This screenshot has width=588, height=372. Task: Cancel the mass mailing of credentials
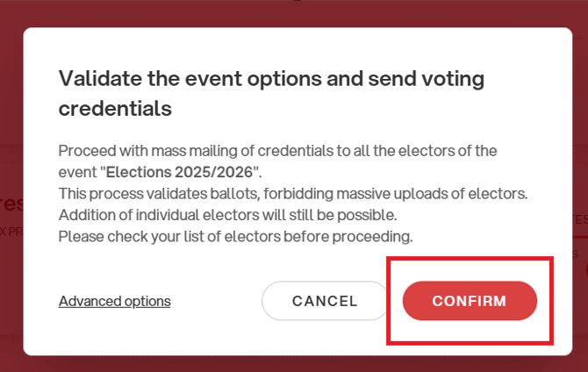click(325, 301)
